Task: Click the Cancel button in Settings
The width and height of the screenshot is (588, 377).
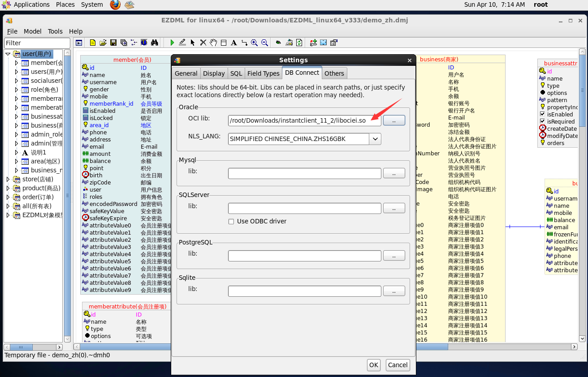Action: tap(398, 365)
